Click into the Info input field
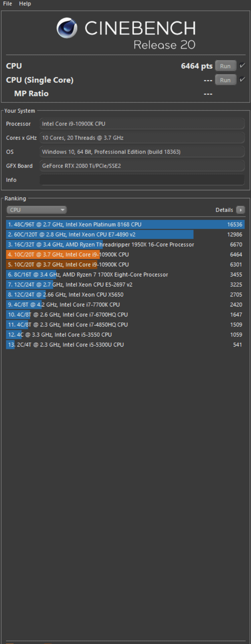Image resolution: width=251 pixels, height=644 pixels. [142, 180]
